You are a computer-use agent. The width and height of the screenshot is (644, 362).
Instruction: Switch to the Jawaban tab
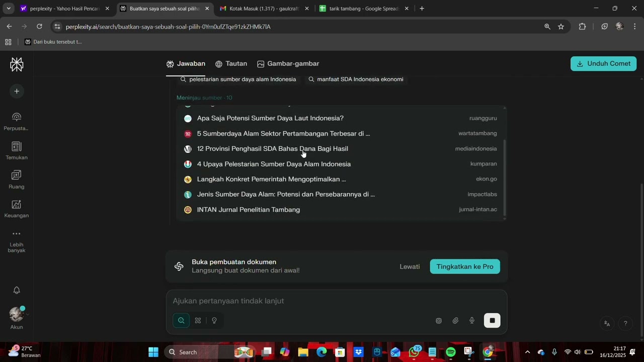tap(186, 64)
